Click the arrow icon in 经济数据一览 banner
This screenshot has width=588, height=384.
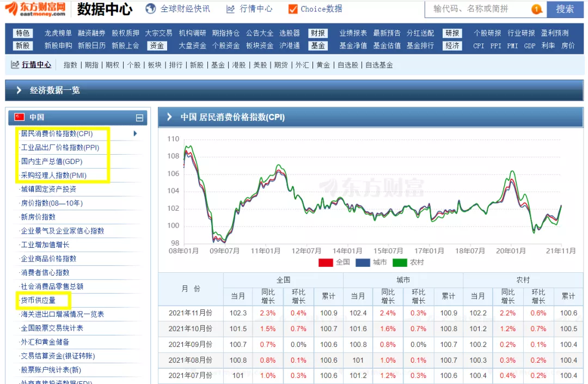point(20,90)
